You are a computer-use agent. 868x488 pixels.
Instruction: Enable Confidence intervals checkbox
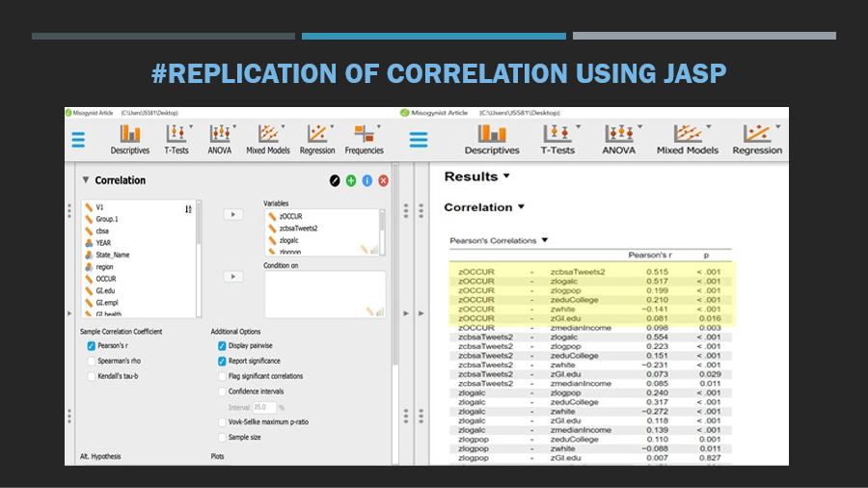pos(222,392)
